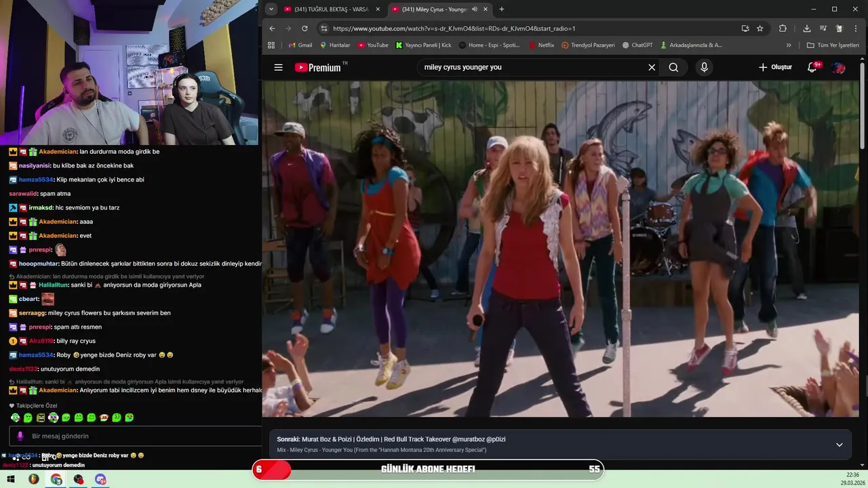Open the Yayıncı Paneli | Kick bookmark
Screen dimensions: 868x488
click(x=423, y=45)
